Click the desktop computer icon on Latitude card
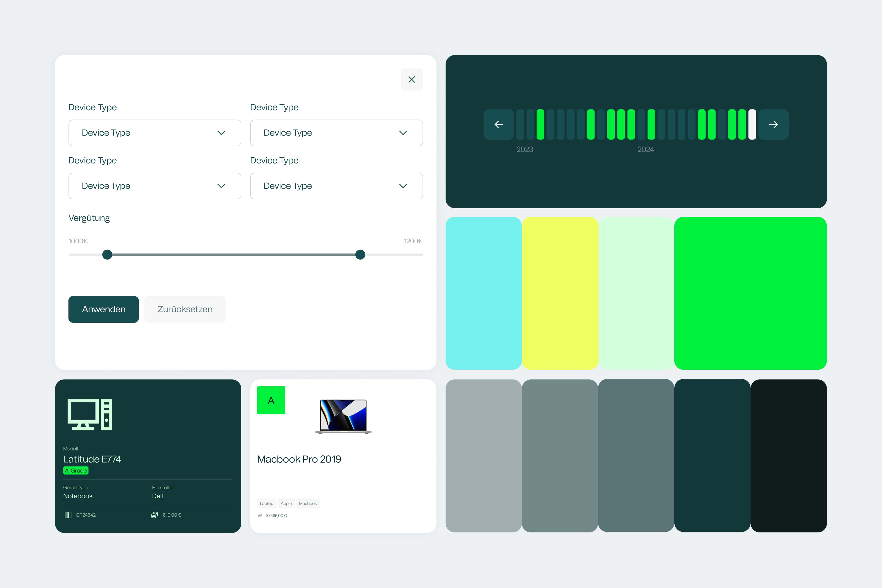 click(x=90, y=414)
